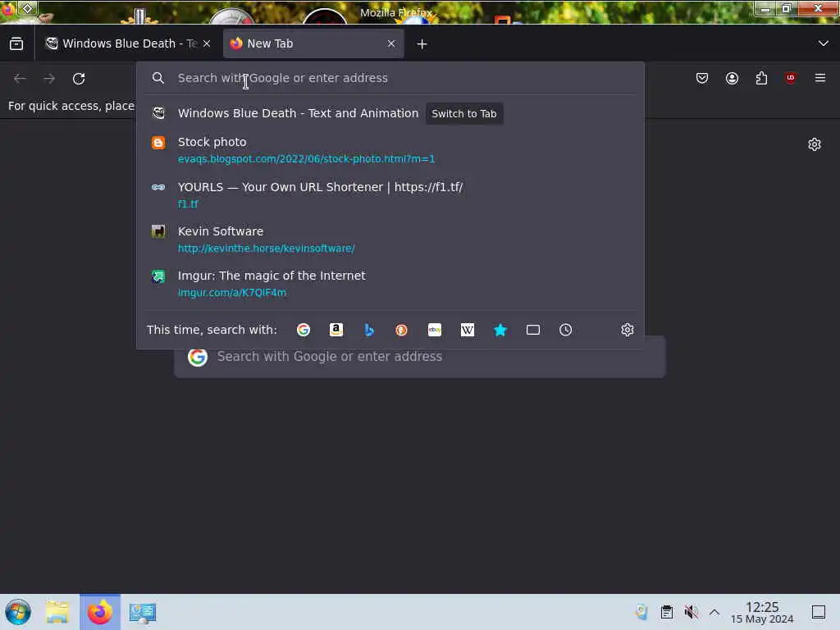
Task: Expand the list all tabs chevron
Action: pyautogui.click(x=824, y=43)
